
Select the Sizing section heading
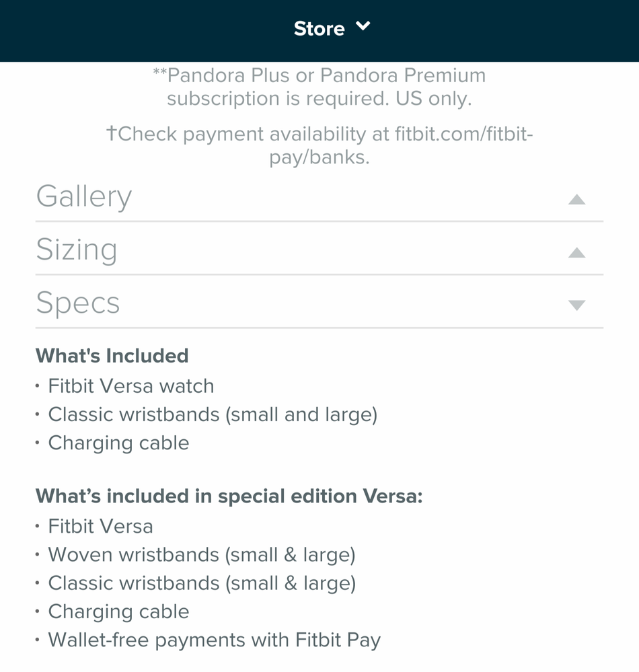pos(77,250)
